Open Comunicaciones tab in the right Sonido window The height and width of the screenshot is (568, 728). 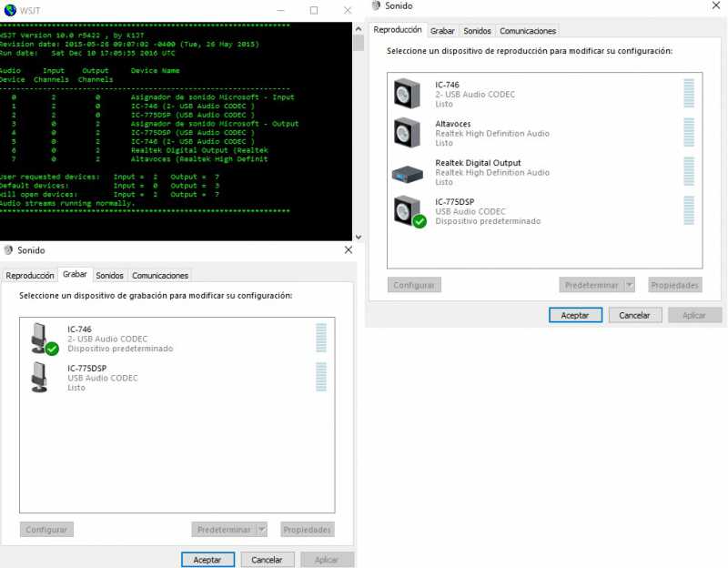point(528,31)
